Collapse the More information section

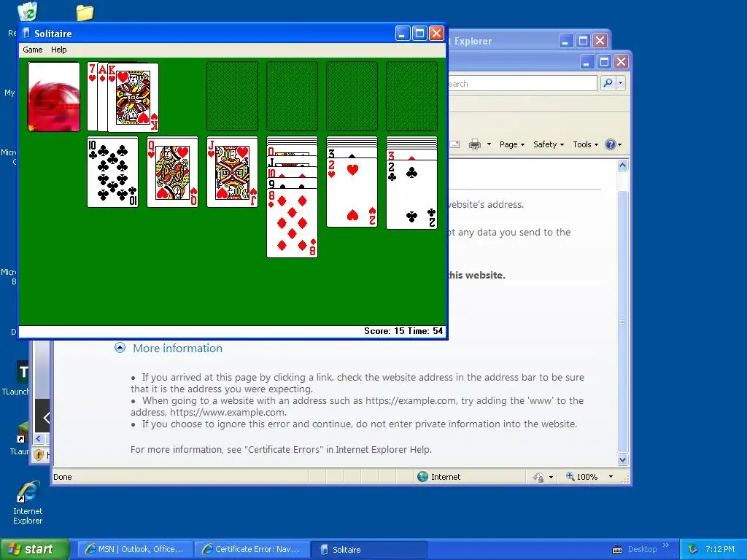pos(120,348)
